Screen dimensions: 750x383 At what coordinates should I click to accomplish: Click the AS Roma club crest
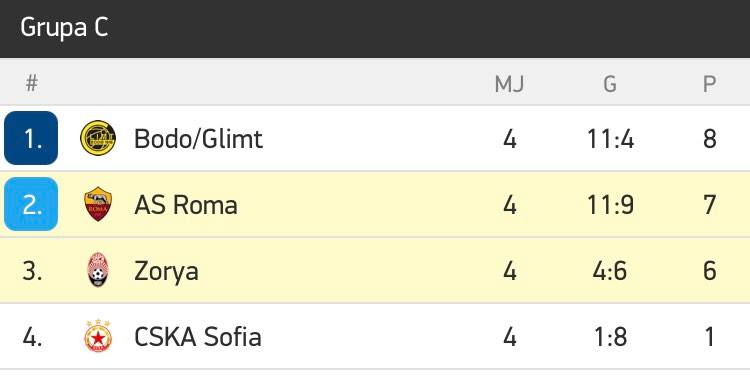click(x=98, y=204)
